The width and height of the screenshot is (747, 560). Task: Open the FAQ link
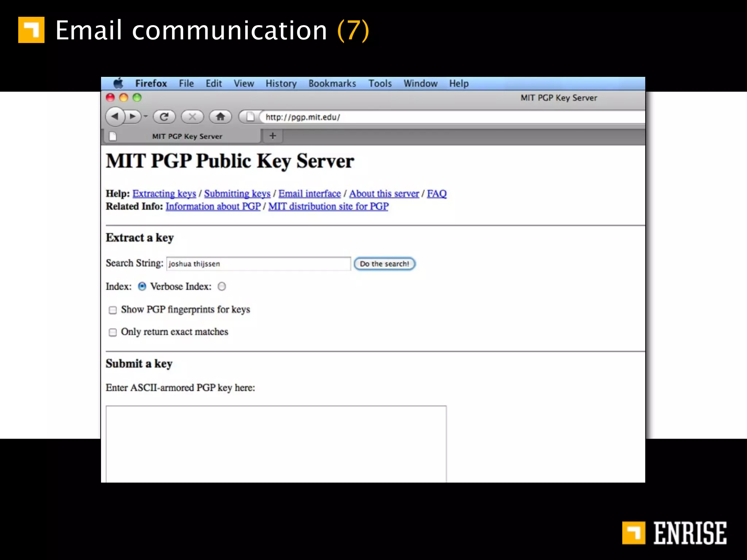click(x=437, y=194)
